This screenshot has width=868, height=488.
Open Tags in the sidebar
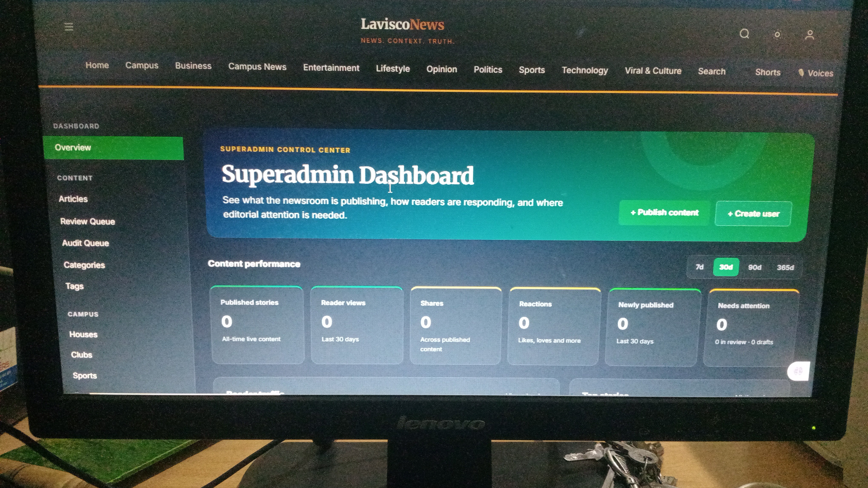pos(74,287)
